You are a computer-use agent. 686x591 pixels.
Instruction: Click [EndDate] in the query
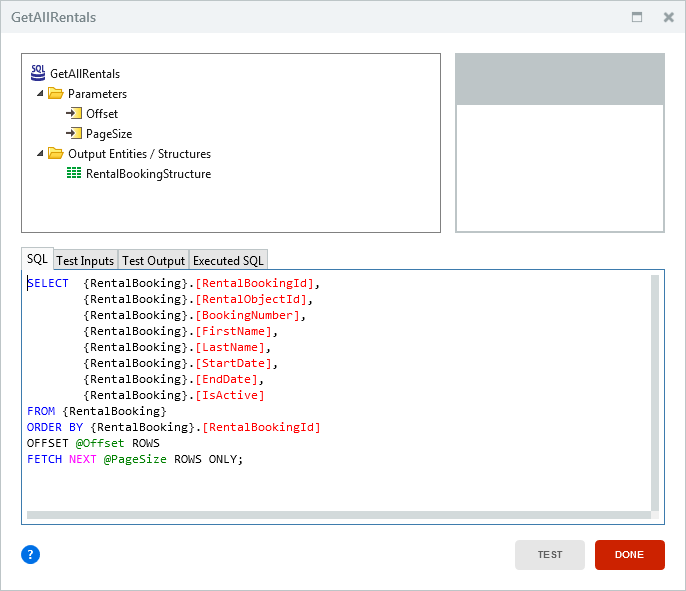(x=226, y=379)
